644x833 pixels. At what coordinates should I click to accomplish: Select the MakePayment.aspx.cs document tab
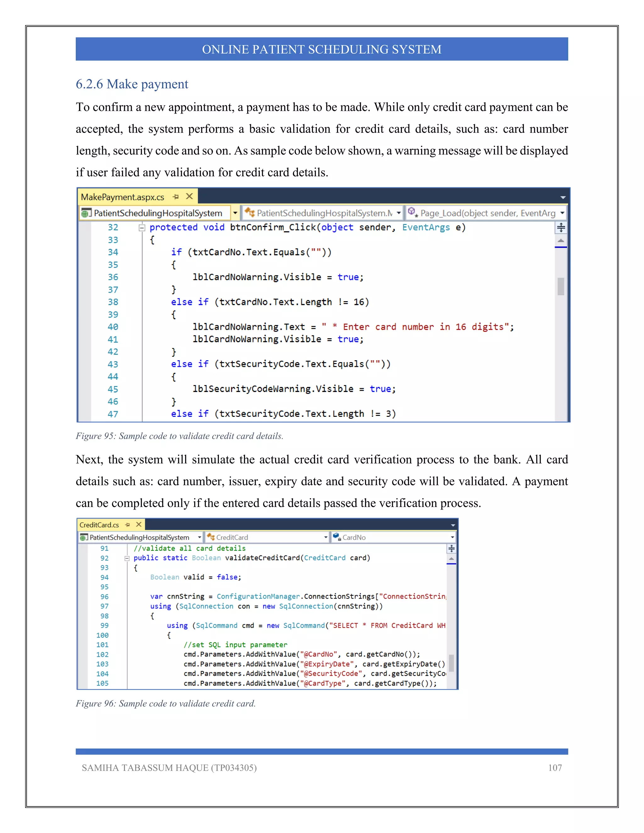[x=122, y=197]
